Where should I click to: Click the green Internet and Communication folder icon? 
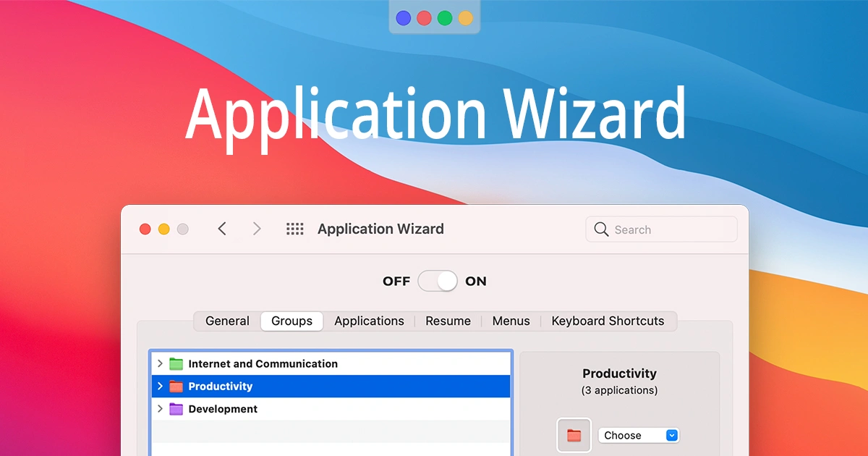[176, 363]
